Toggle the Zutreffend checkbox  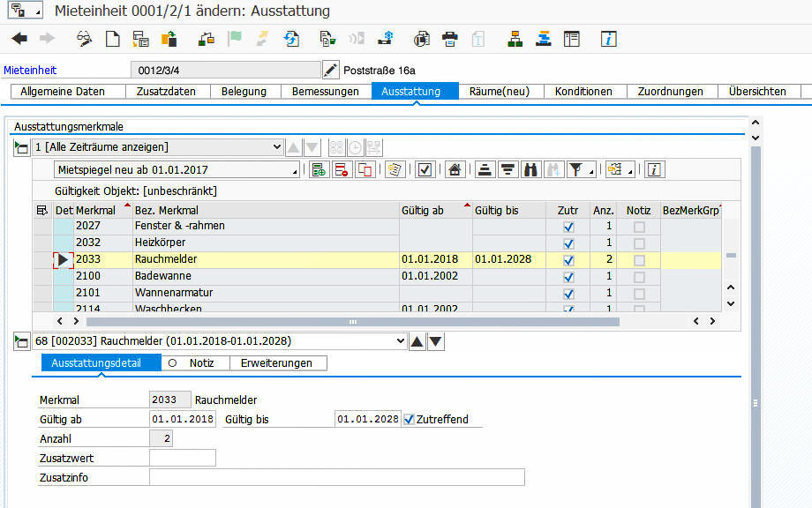[x=408, y=419]
